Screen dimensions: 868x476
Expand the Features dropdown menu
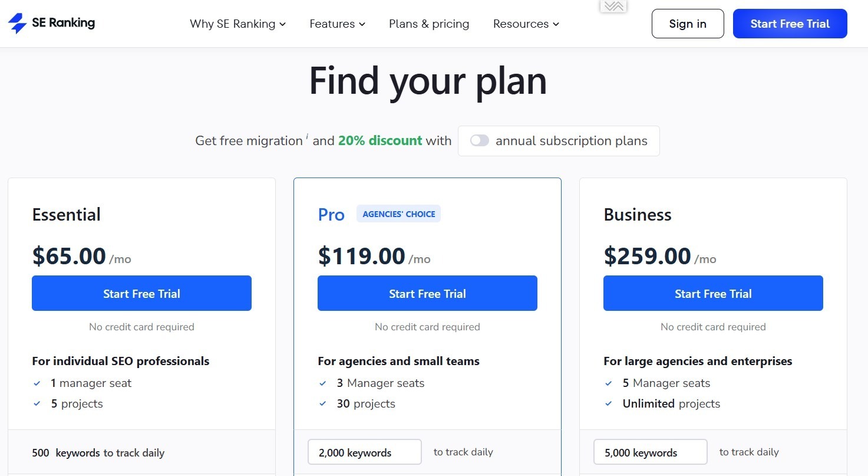(336, 24)
